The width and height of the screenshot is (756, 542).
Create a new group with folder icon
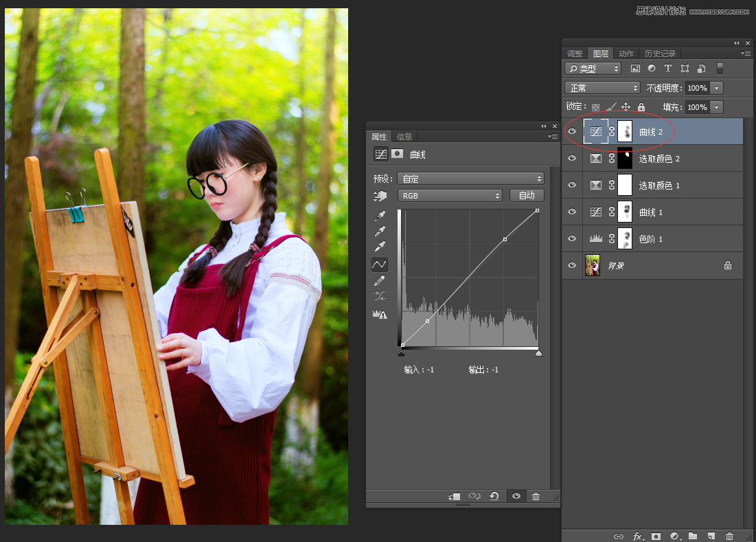tap(693, 536)
